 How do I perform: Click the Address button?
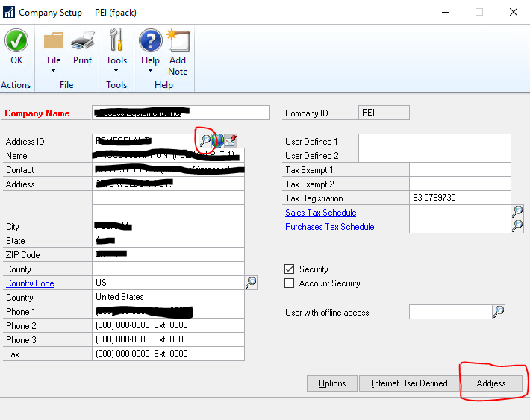click(x=491, y=383)
